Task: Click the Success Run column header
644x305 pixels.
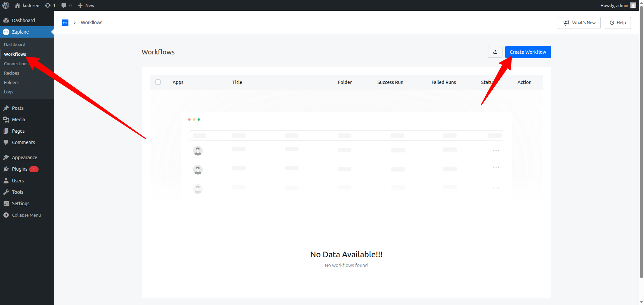Action: (390, 82)
